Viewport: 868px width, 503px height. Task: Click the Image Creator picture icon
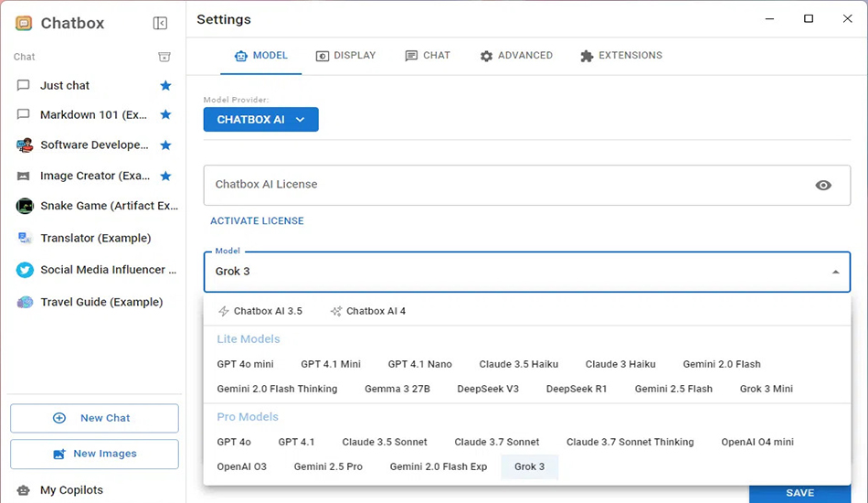click(x=23, y=177)
